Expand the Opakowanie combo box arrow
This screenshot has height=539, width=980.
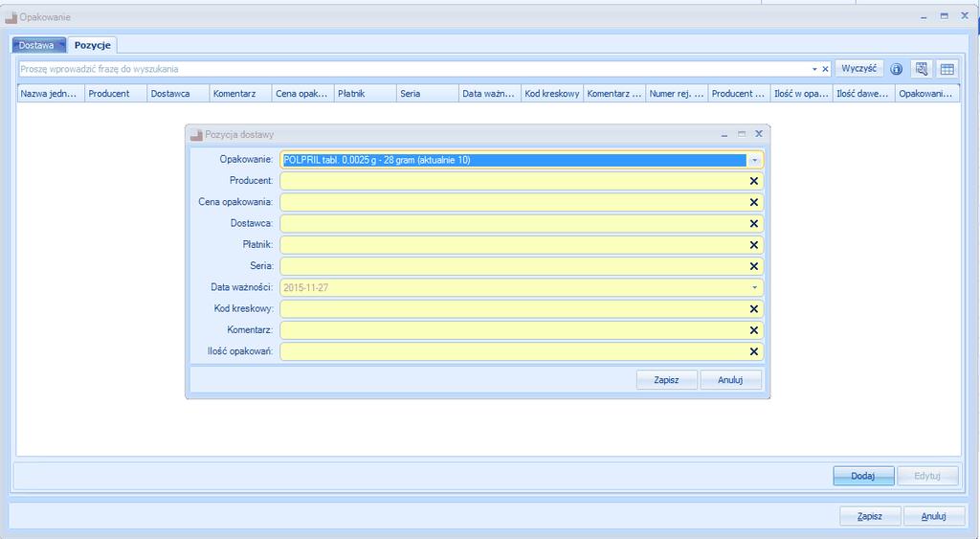[754, 160]
